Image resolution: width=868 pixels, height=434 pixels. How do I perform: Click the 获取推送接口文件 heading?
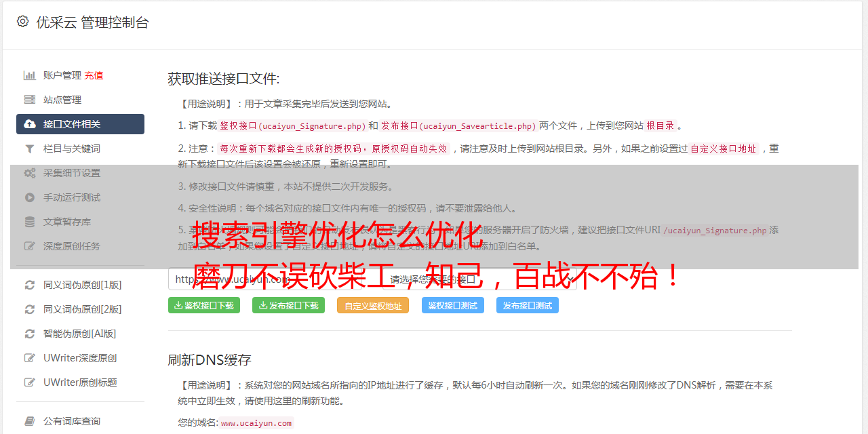(224, 79)
